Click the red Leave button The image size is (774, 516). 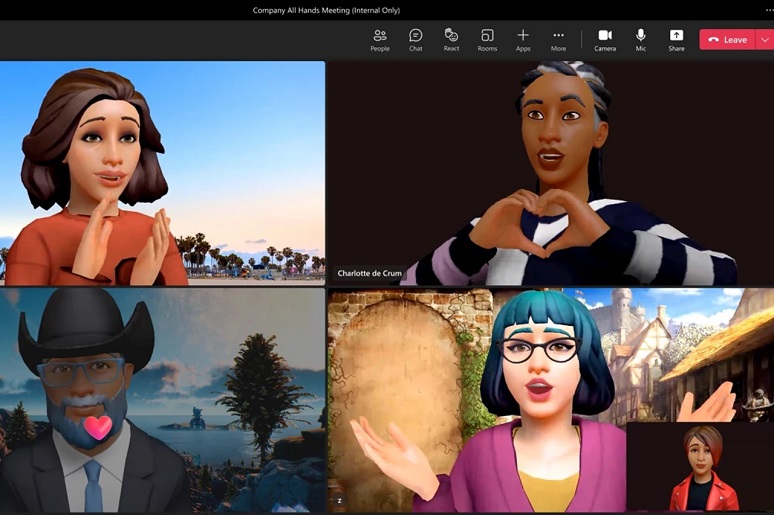pos(728,40)
